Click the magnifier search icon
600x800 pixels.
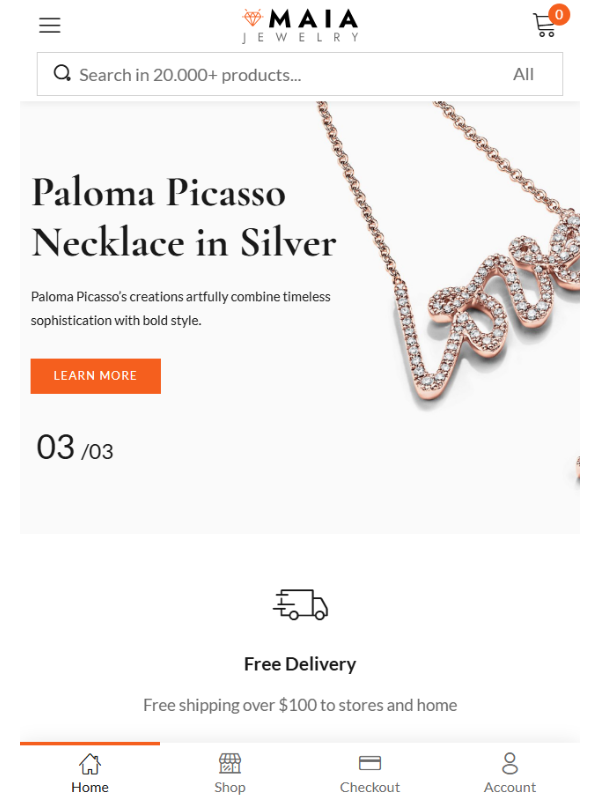[x=62, y=73]
